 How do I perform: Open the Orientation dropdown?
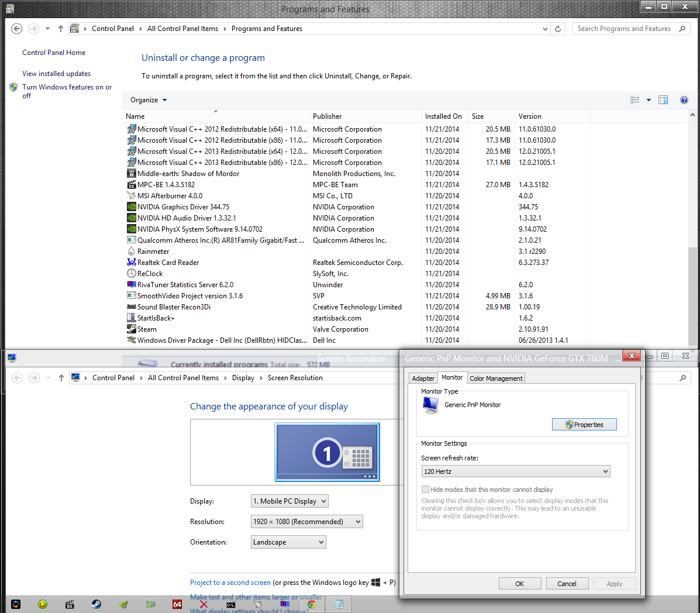click(288, 542)
